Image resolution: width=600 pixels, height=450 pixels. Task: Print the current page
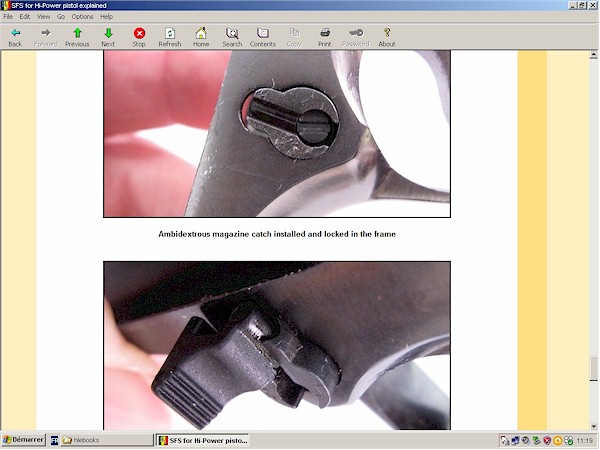point(324,38)
